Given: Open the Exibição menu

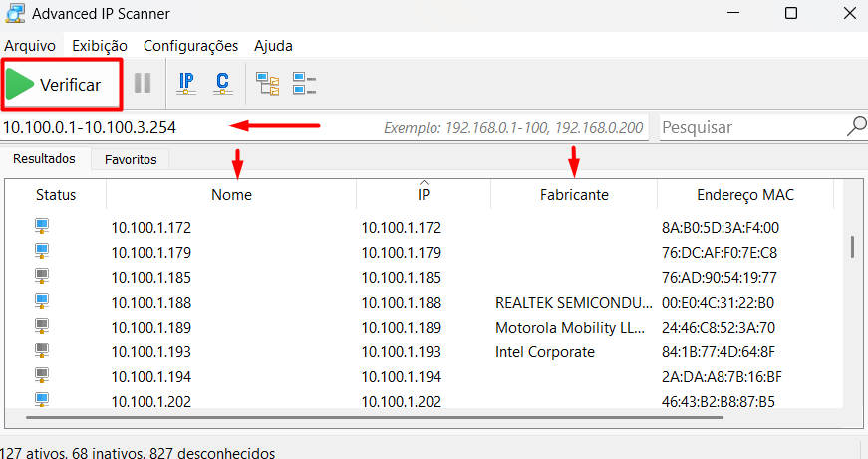Looking at the screenshot, I should 100,46.
